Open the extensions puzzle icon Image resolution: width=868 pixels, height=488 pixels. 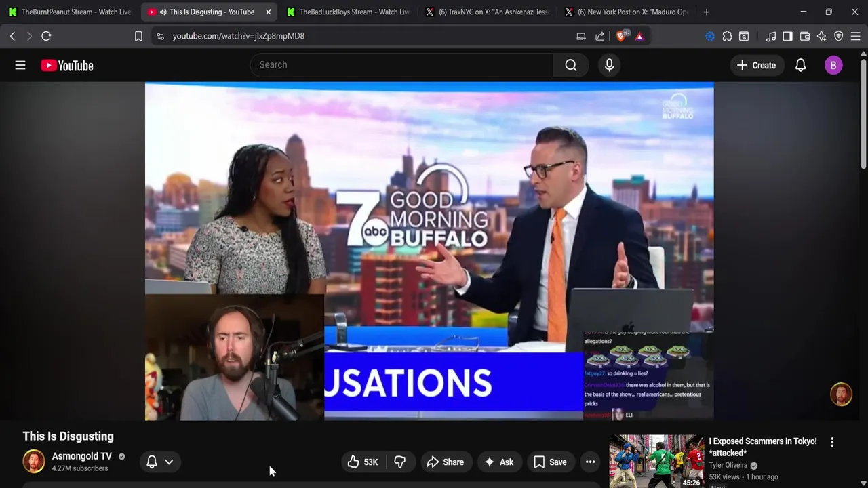[727, 36]
